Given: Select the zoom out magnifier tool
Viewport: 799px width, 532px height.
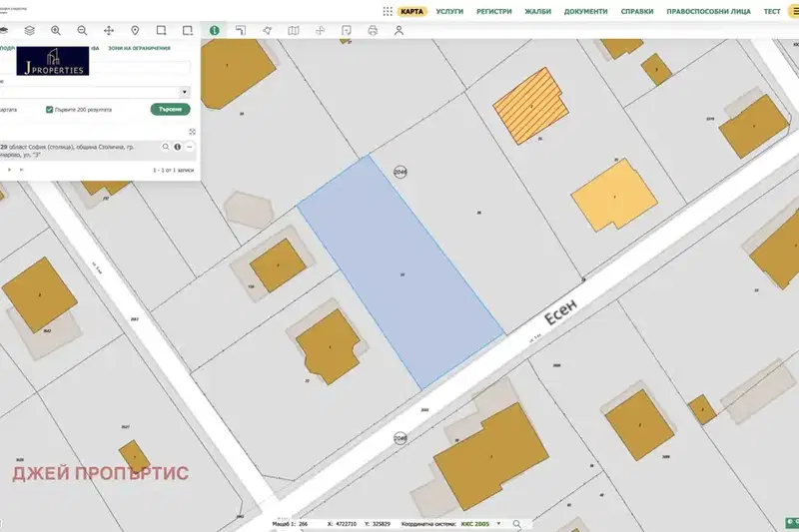Looking at the screenshot, I should tap(82, 31).
